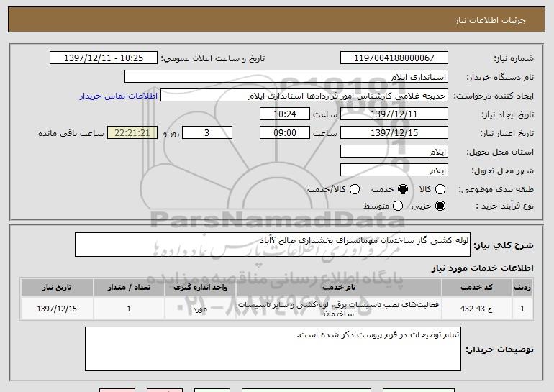
Task: Click the creation date field 1397/12/11
Action: [394, 114]
